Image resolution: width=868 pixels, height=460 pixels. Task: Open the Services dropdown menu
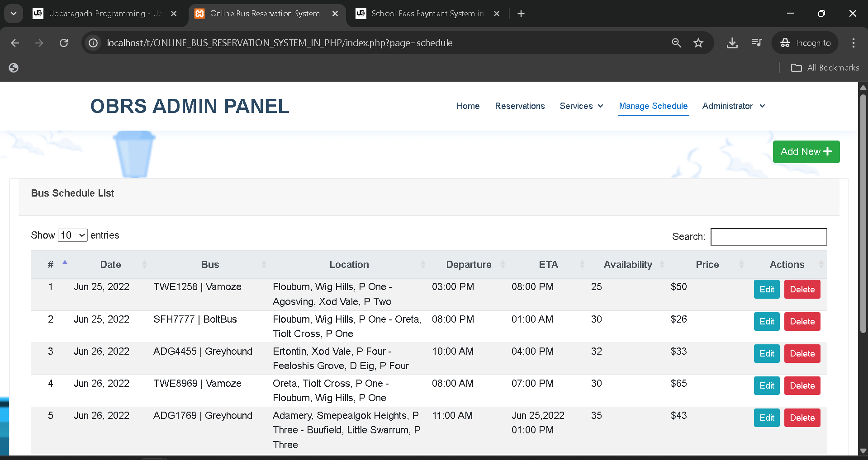point(581,106)
